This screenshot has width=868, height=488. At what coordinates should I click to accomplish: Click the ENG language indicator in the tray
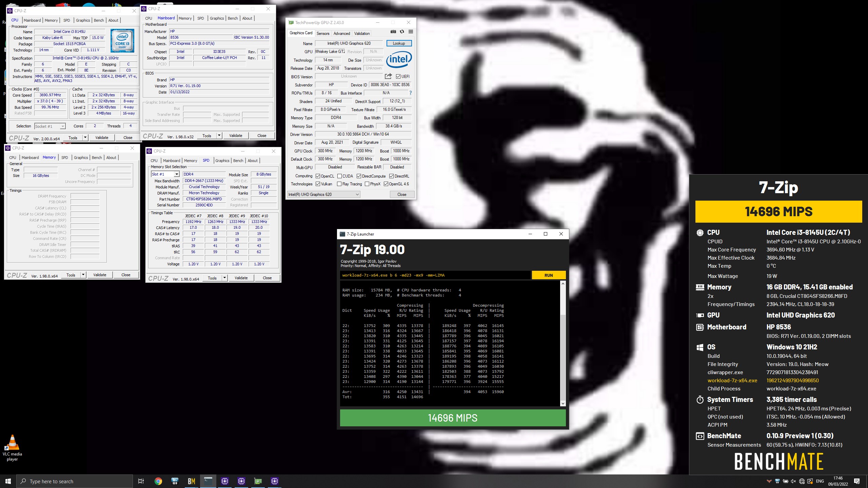click(820, 481)
